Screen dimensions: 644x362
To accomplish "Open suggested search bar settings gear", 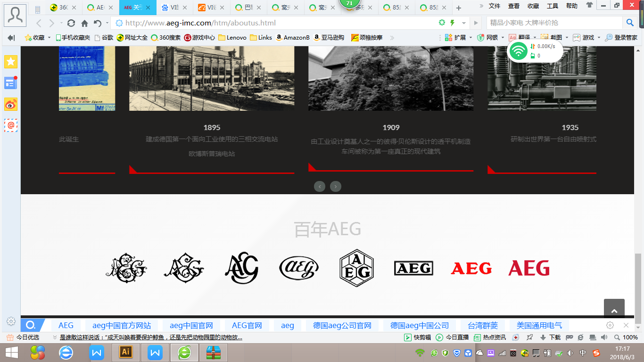I will pyautogui.click(x=610, y=325).
